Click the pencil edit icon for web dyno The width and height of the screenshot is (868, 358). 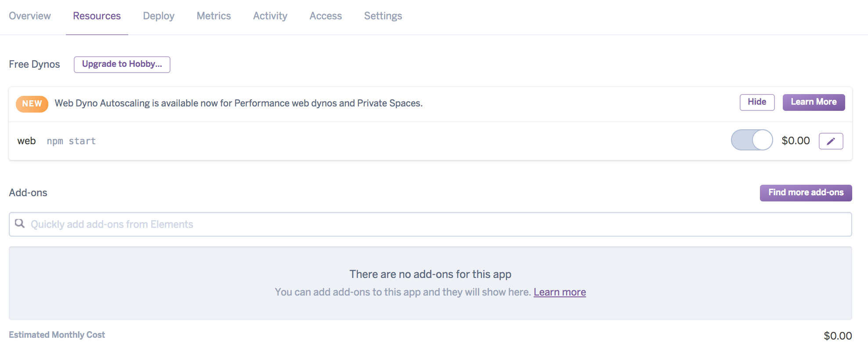point(831,141)
